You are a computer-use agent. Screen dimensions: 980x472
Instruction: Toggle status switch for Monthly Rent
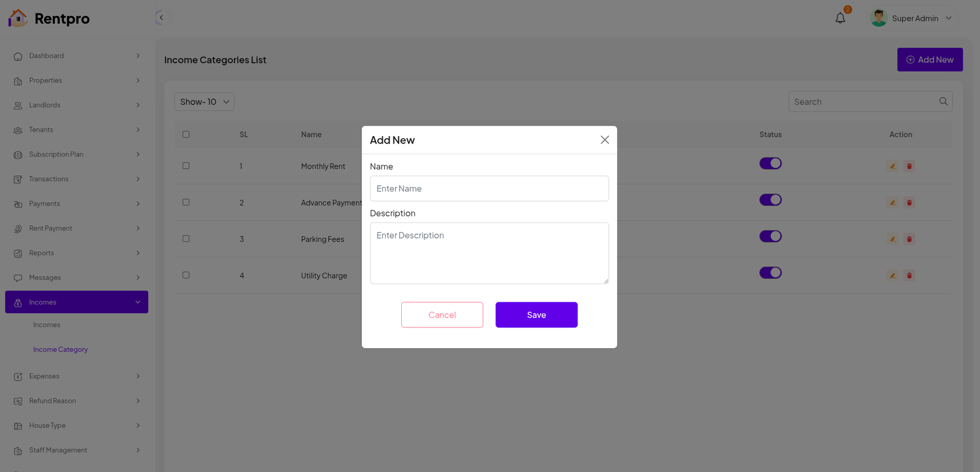770,164
